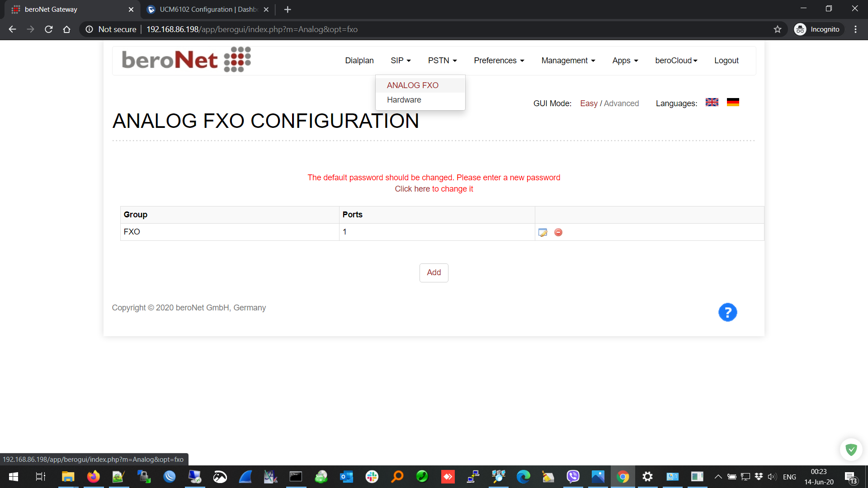
Task: Switch to UCM6102 Configuration browser tab
Action: point(208,9)
